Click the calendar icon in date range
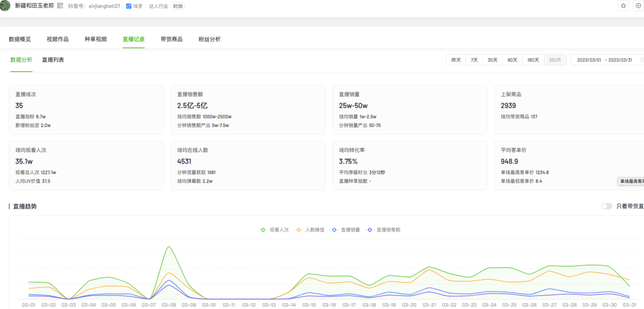The image size is (644, 309). click(642, 60)
